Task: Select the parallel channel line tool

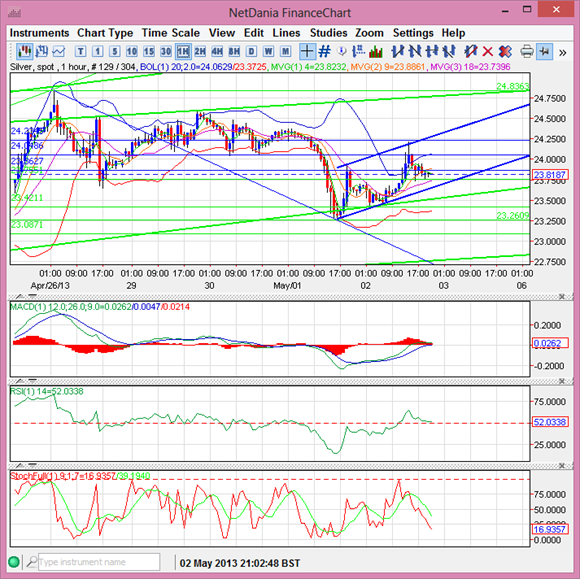Action: 449,51
